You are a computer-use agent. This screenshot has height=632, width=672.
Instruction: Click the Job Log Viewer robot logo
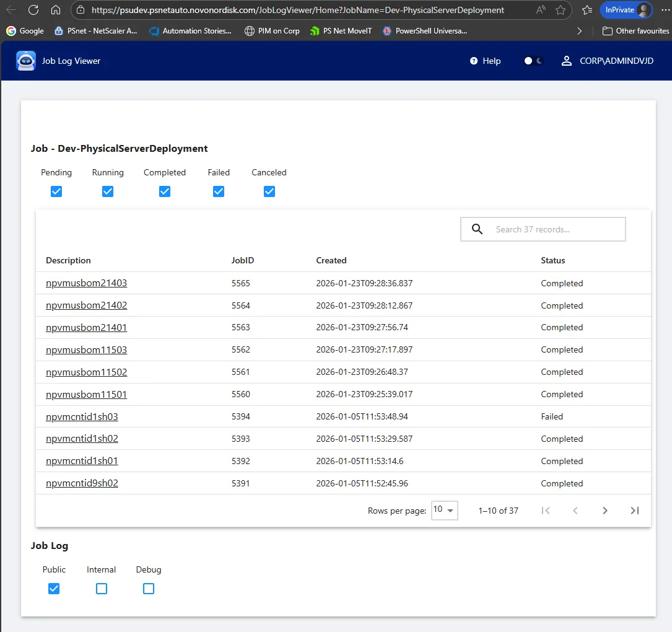[26, 61]
